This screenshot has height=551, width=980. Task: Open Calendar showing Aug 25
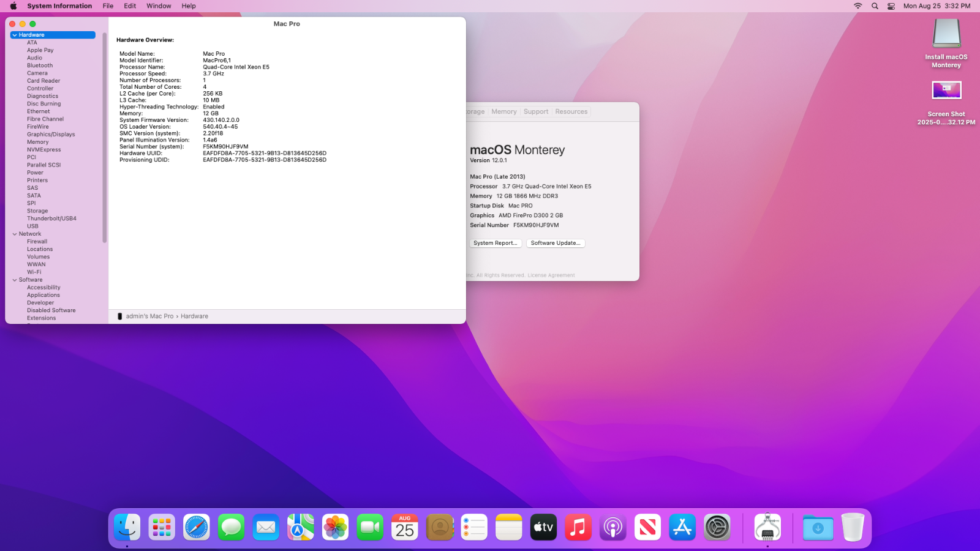[405, 527]
